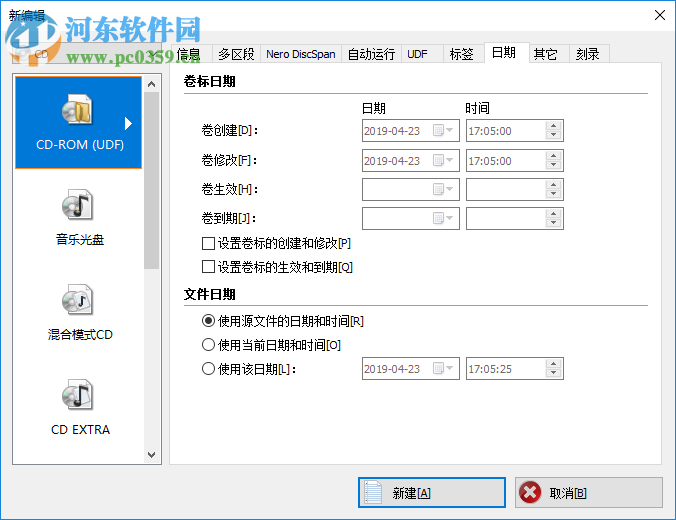676x520 pixels.
Task: Select the 日期 tab
Action: coord(507,53)
